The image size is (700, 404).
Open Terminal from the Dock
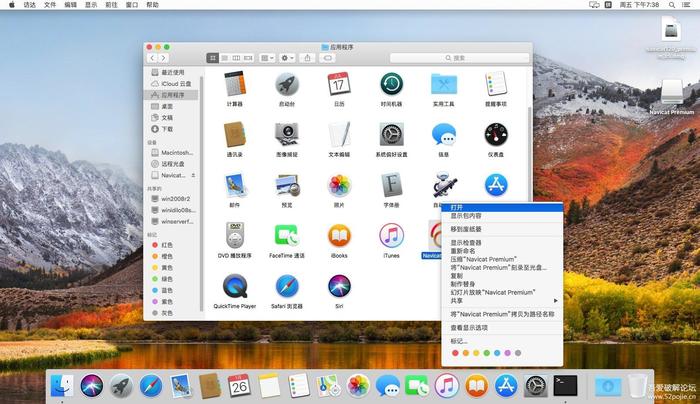point(565,385)
